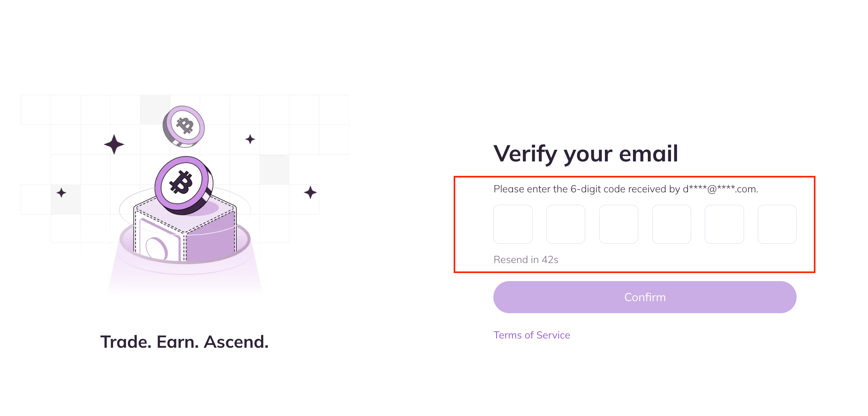Viewport: 868px width, 416px height.
Task: Click the Verify your email heading
Action: [586, 153]
